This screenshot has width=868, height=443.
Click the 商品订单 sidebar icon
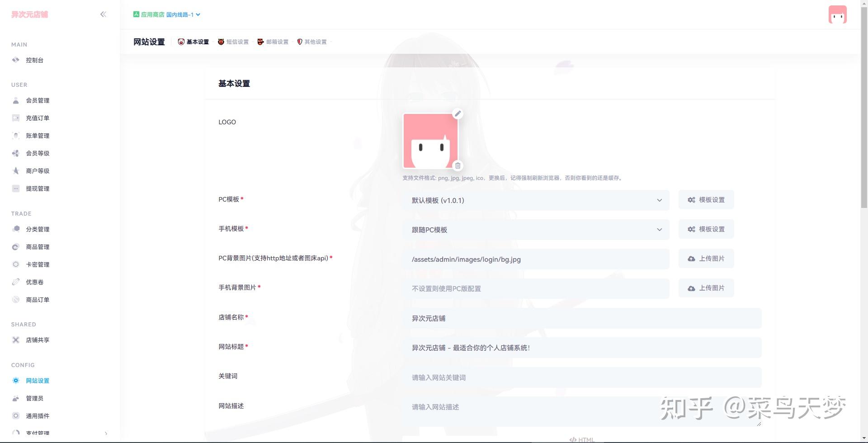pyautogui.click(x=16, y=300)
